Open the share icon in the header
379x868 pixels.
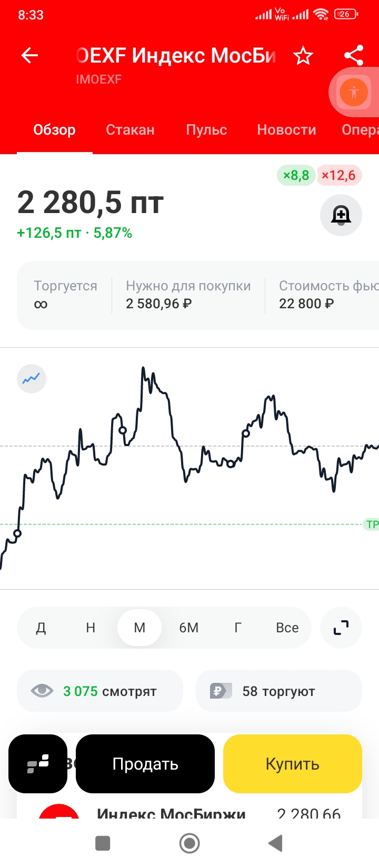(354, 55)
